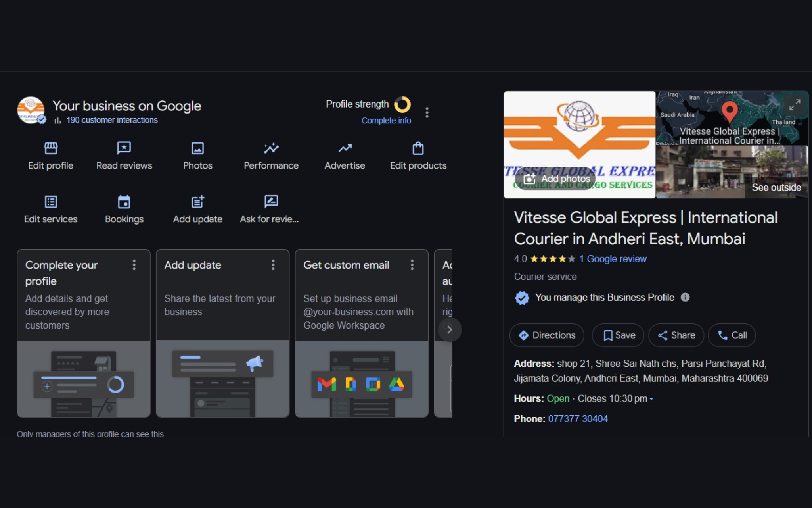Click the address text shop 21, Shree Sai Nath
The height and width of the screenshot is (508, 812).
[641, 371]
